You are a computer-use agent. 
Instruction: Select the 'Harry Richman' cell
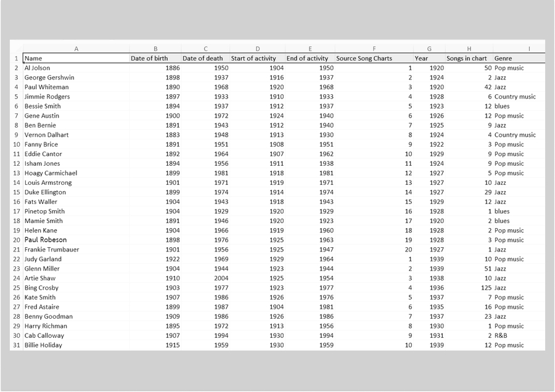point(76,326)
